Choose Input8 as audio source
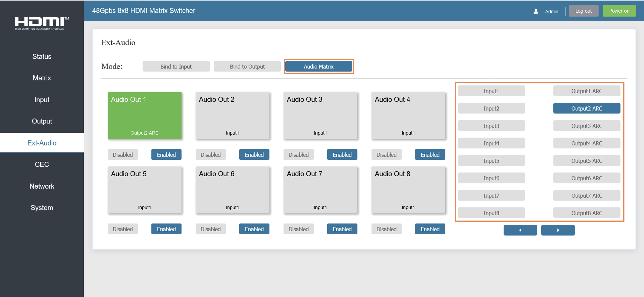Image resolution: width=644 pixels, height=297 pixels. 491,213
